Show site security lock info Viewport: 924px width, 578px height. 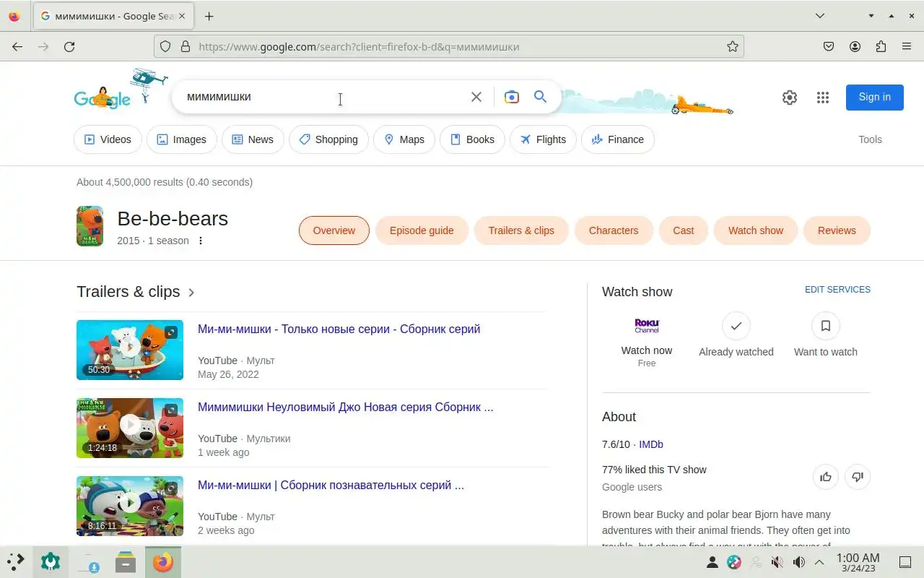click(186, 46)
